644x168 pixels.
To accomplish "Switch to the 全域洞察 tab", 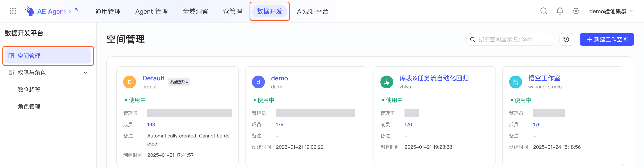I will click(x=195, y=11).
